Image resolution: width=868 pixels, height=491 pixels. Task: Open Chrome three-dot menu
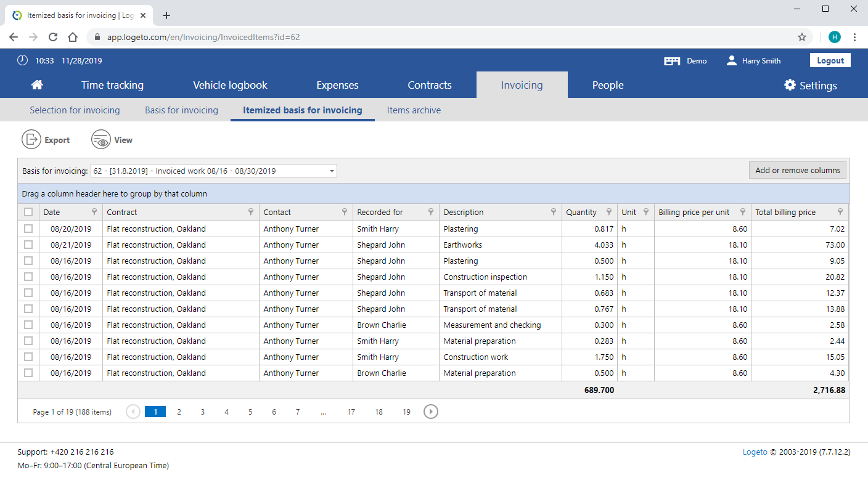point(854,37)
